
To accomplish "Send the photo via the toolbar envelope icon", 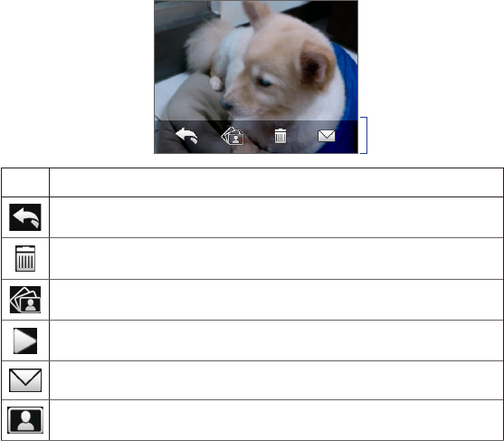I will (x=327, y=136).
